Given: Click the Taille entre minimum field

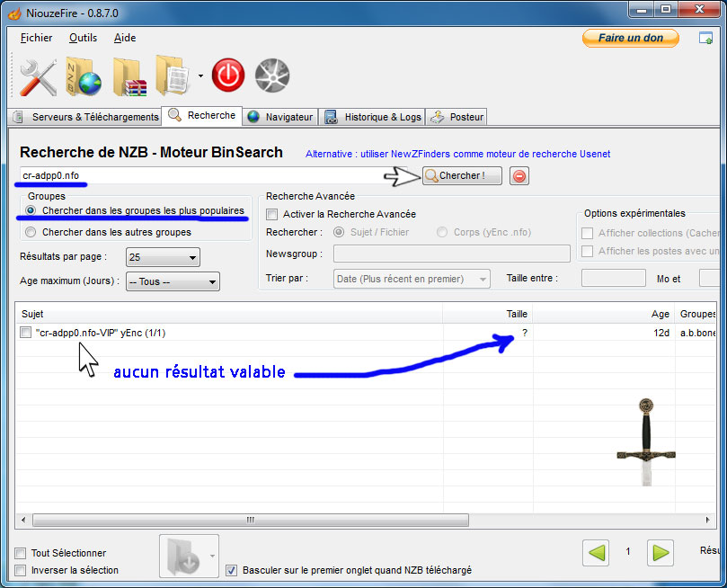Looking at the screenshot, I should click(x=614, y=279).
